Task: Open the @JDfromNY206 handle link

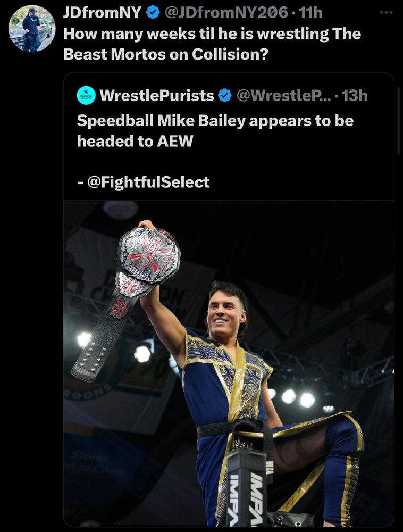Action: click(x=226, y=13)
